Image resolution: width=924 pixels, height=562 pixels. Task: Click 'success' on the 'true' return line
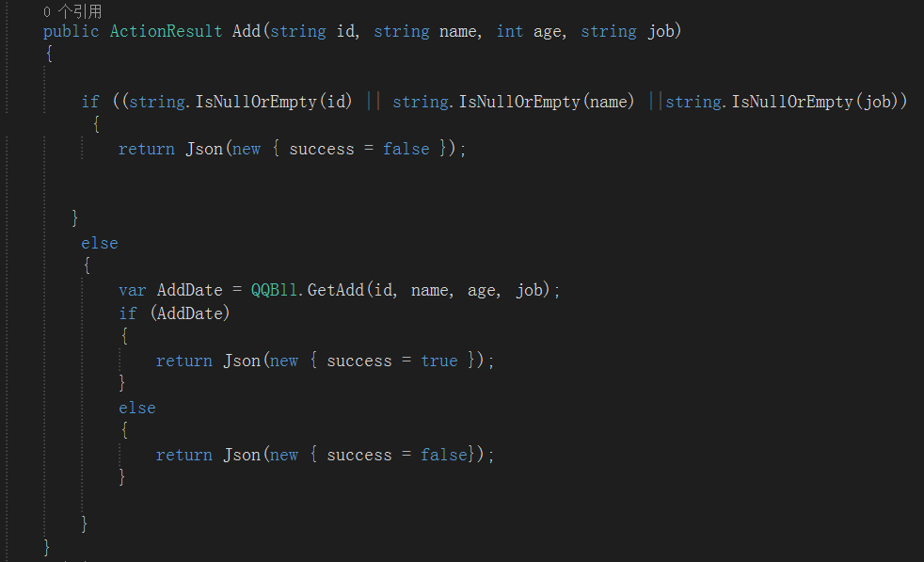pos(359,361)
